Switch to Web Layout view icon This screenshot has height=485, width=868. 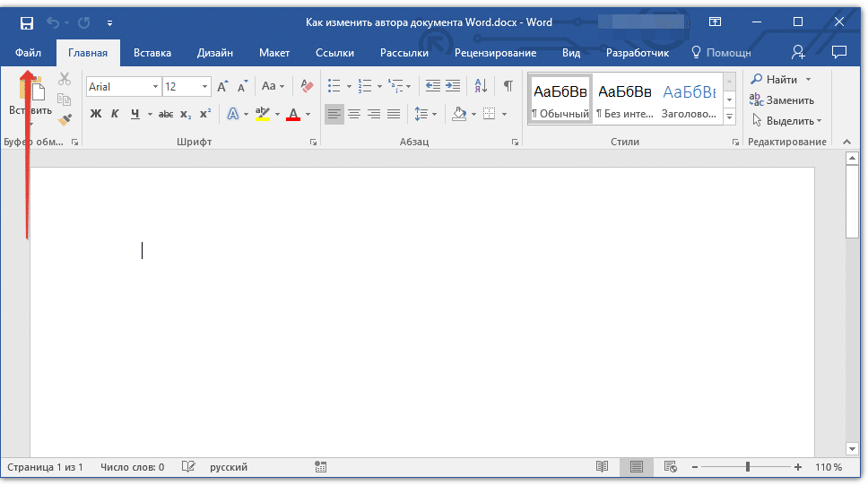(671, 467)
